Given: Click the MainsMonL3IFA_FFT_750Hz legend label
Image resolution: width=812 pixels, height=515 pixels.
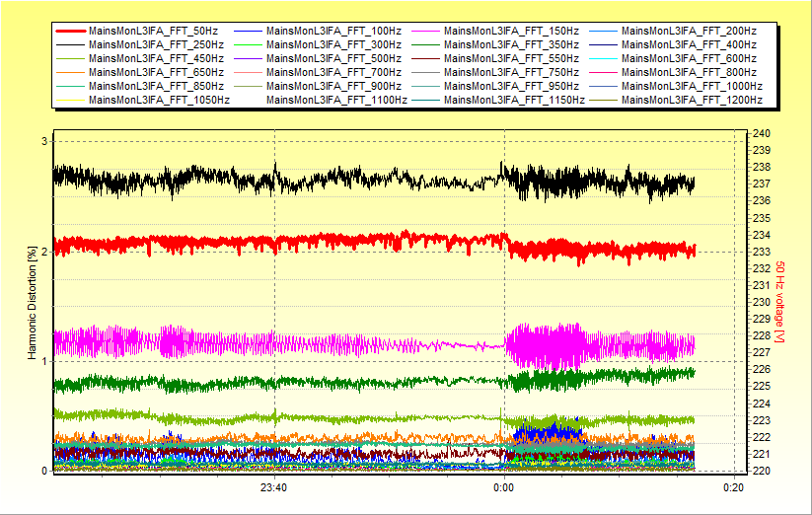Looking at the screenshot, I should click(x=511, y=72).
